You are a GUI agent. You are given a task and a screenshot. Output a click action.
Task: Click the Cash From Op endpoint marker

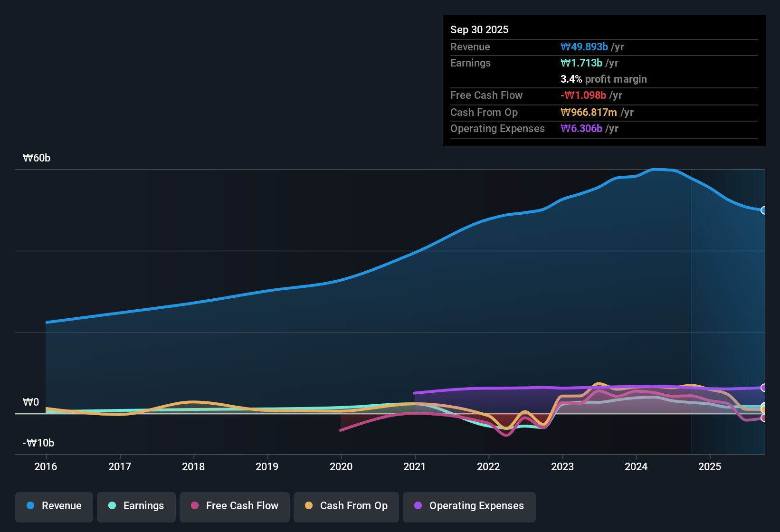click(764, 408)
